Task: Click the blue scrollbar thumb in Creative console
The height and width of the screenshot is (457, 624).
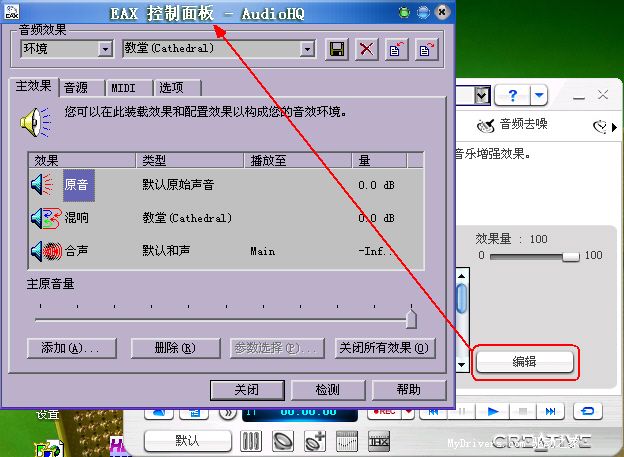Action: 462,298
